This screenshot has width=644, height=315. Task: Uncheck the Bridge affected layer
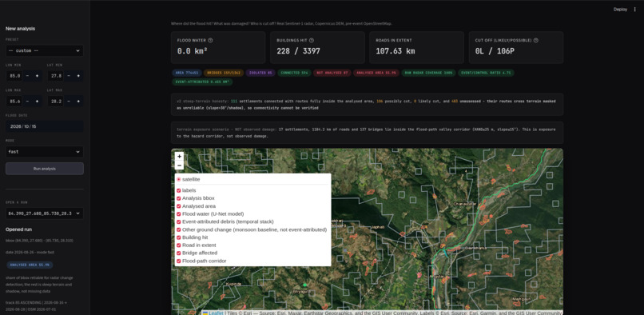tap(179, 253)
